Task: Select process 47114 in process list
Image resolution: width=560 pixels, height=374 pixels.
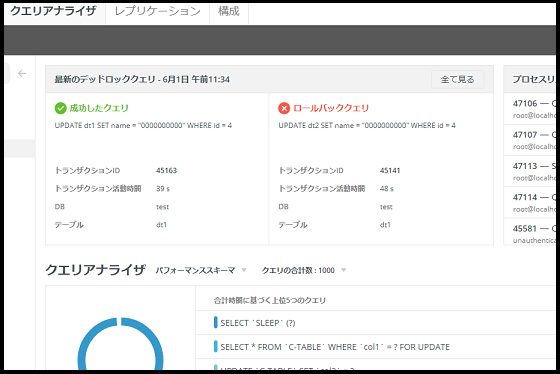Action: point(530,203)
